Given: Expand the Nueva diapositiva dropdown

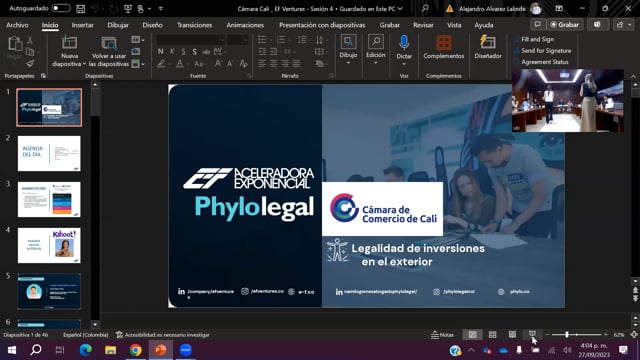Looking at the screenshot, I should coord(69,64).
